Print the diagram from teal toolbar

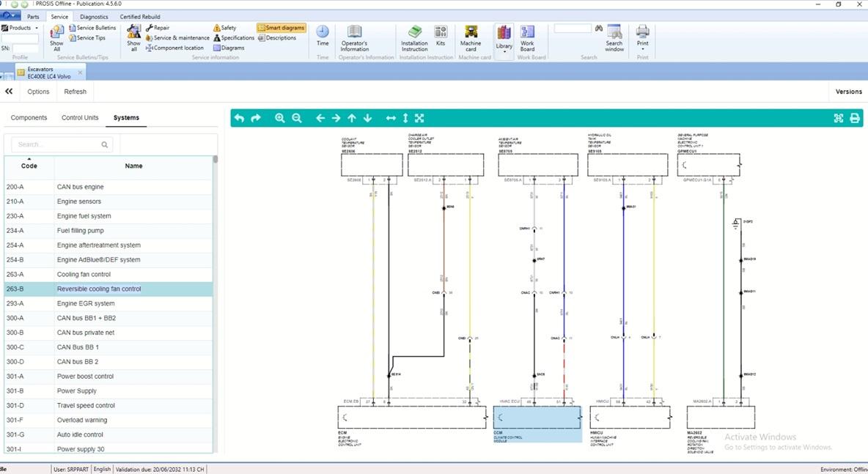(855, 118)
